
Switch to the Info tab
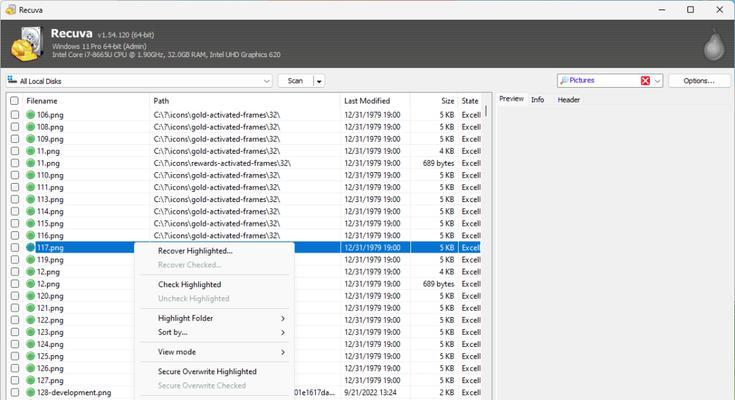point(538,99)
